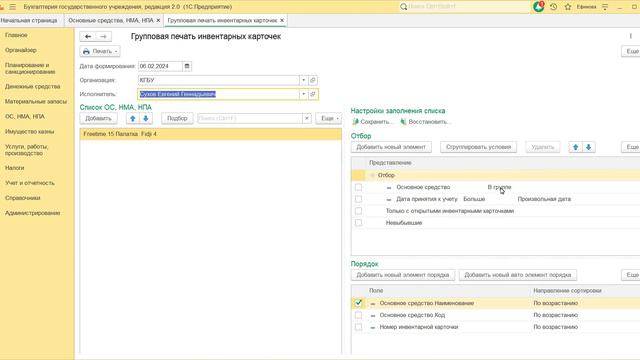Click Сгруппировать условия button
The image size is (640, 360).
pos(478,147)
